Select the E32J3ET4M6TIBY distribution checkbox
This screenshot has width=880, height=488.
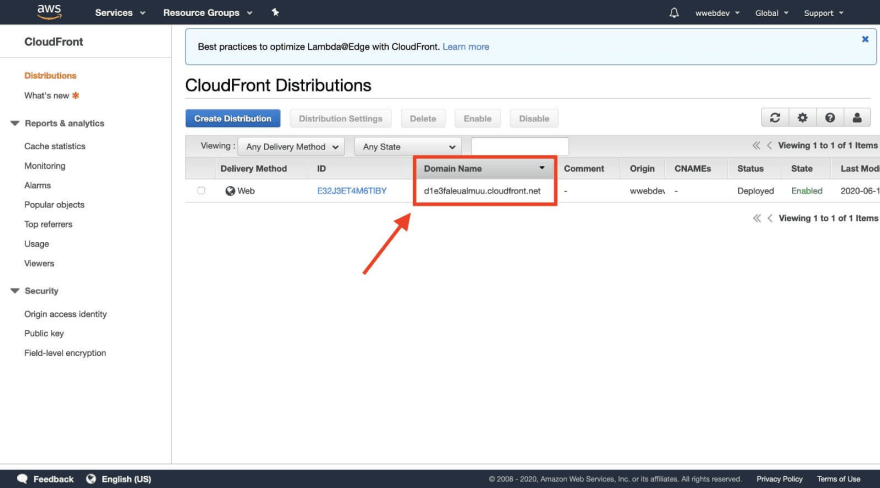(201, 191)
